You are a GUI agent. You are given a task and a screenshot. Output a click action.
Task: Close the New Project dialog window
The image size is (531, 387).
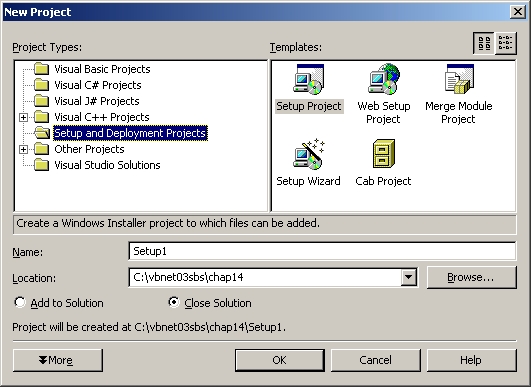click(x=518, y=12)
